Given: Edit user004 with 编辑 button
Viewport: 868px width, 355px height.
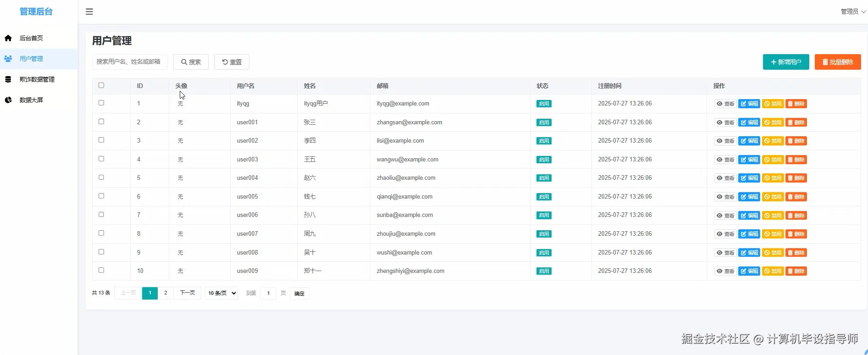Looking at the screenshot, I should pyautogui.click(x=749, y=178).
